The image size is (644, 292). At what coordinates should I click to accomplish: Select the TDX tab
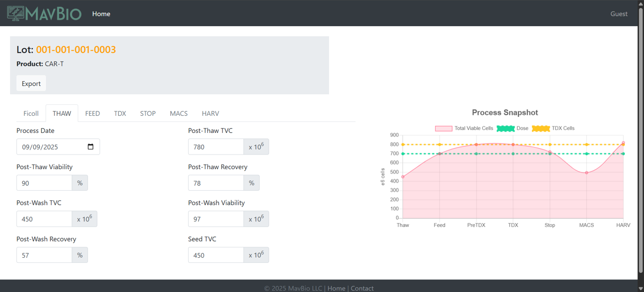tap(120, 113)
